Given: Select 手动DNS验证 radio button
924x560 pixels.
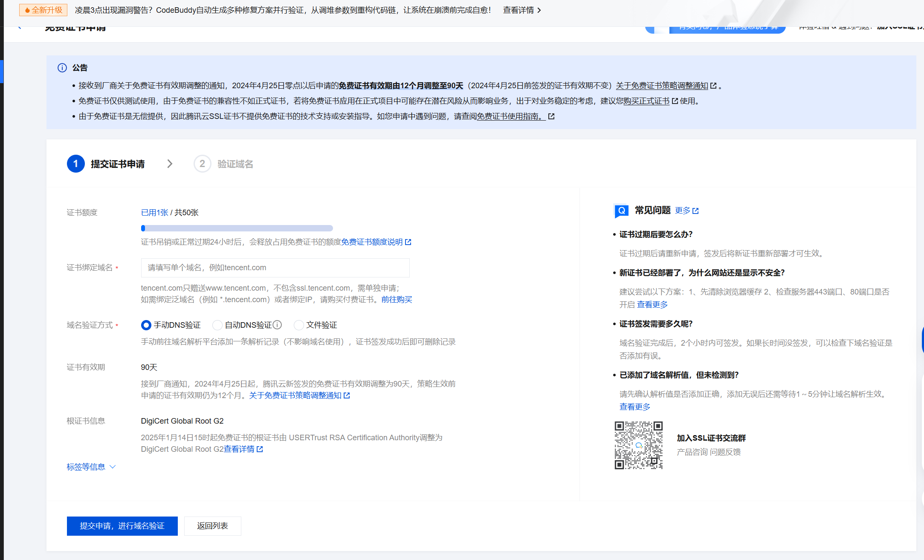Looking at the screenshot, I should 146,325.
